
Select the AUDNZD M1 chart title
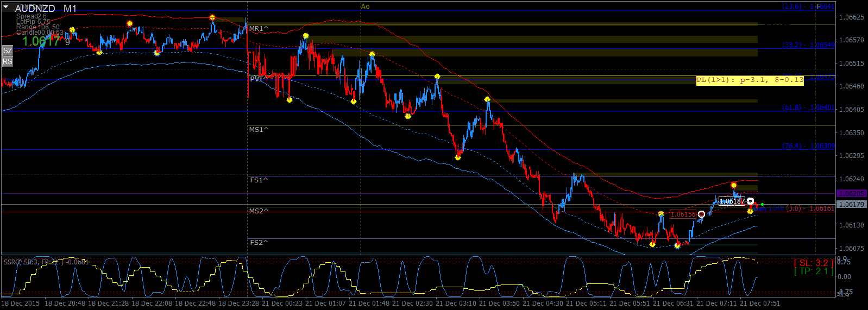[x=46, y=8]
